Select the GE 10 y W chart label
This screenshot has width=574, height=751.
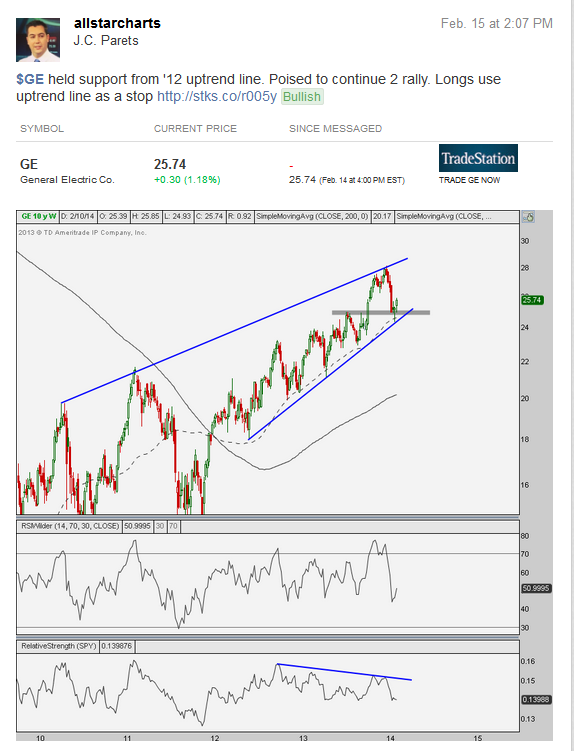coord(38,216)
